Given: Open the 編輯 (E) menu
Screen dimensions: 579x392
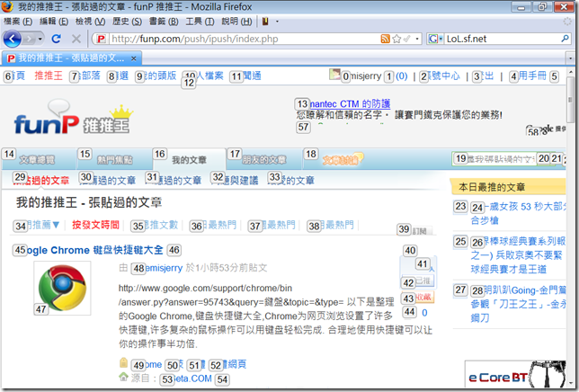Looking at the screenshot, I should (54, 22).
